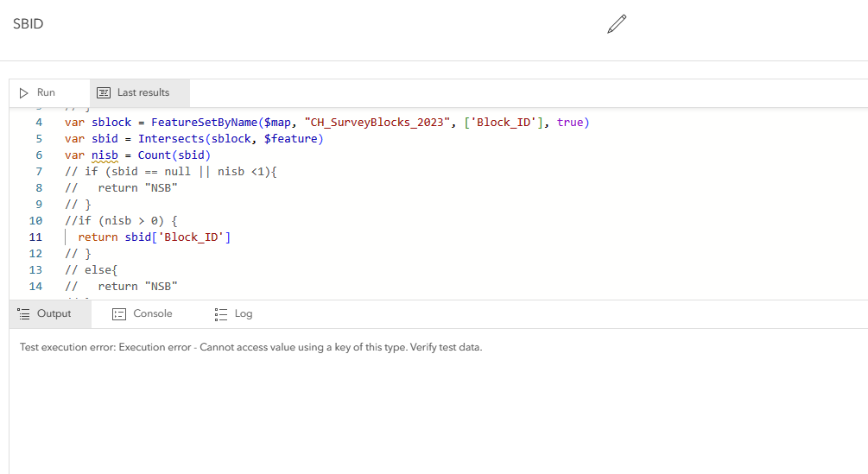
Task: Click the execution error message text
Action: [250, 347]
